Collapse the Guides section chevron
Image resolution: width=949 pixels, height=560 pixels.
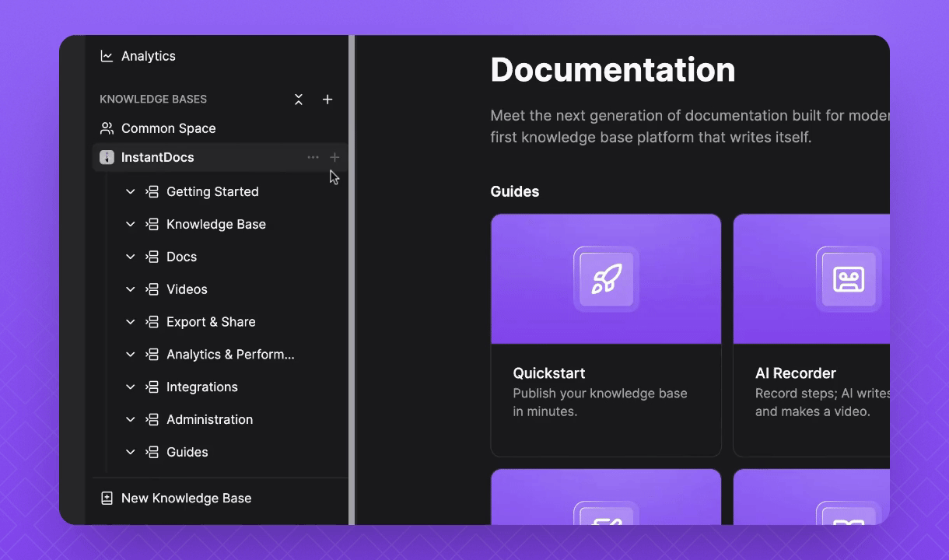[131, 452]
